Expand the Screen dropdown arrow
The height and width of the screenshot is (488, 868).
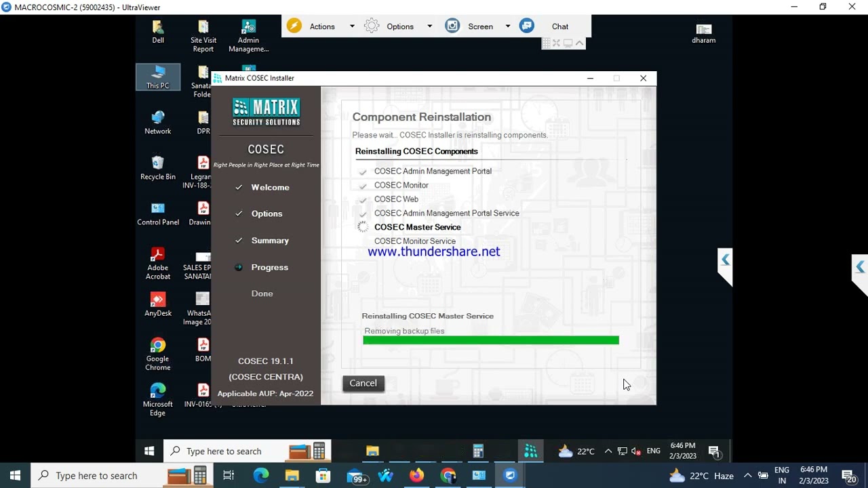(507, 26)
